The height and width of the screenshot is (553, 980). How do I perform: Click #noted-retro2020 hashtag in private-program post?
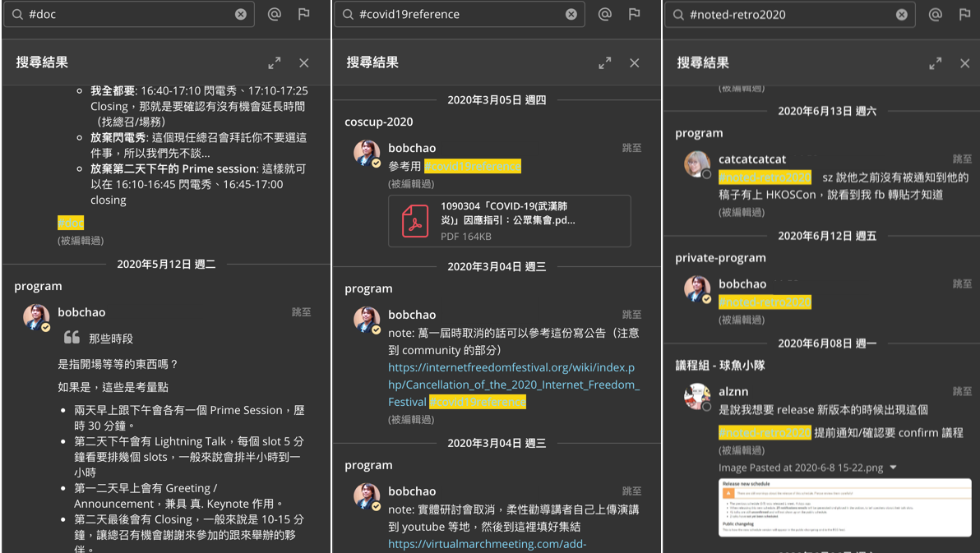[765, 302]
